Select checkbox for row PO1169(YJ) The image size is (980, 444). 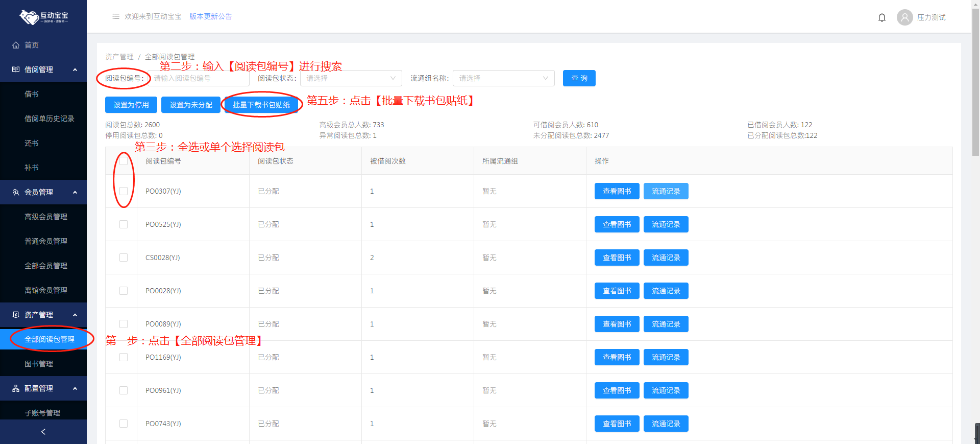coord(124,357)
